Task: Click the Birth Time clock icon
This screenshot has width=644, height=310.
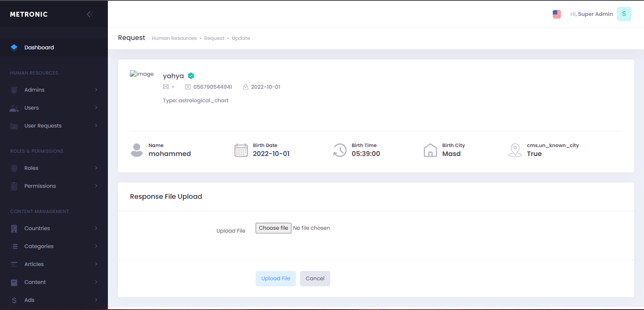Action: pyautogui.click(x=340, y=150)
